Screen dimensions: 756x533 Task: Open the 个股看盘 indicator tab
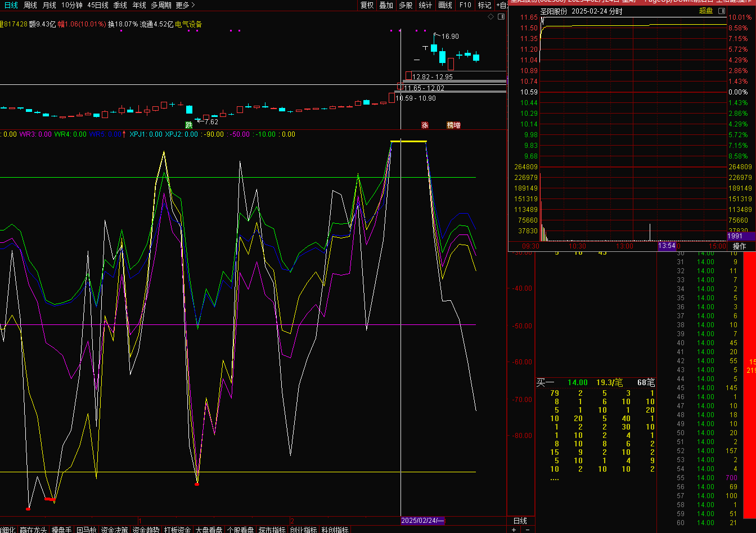(241, 530)
